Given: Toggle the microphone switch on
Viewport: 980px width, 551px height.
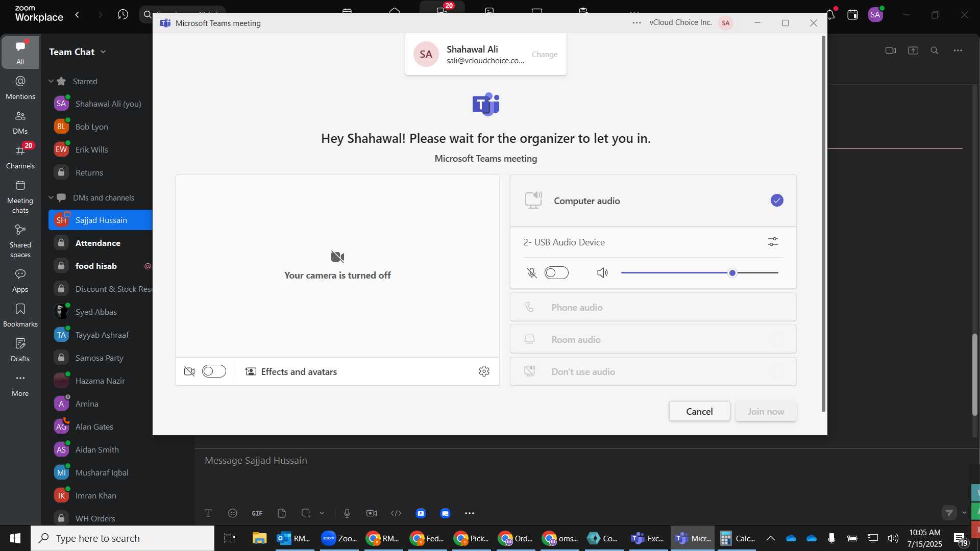Looking at the screenshot, I should click(556, 273).
